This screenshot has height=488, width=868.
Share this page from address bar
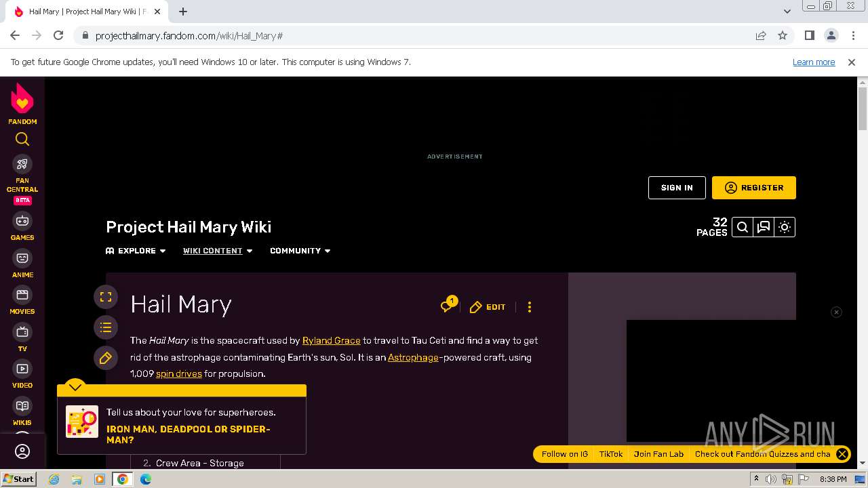[x=761, y=35]
